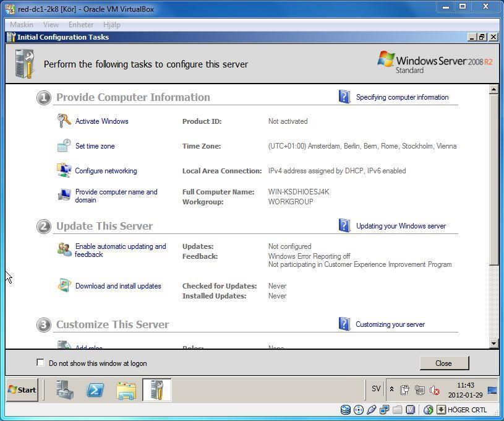Open the Maskin menu
The width and height of the screenshot is (504, 421).
pos(22,25)
